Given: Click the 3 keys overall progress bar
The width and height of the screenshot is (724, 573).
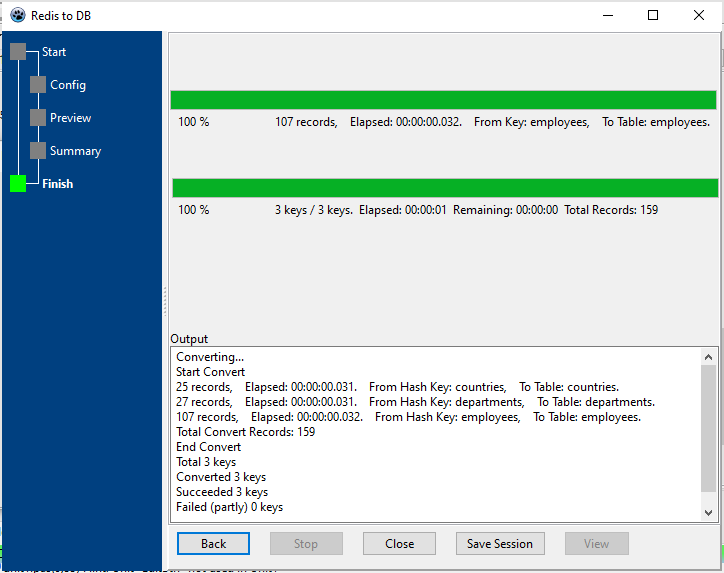Looking at the screenshot, I should coord(444,188).
